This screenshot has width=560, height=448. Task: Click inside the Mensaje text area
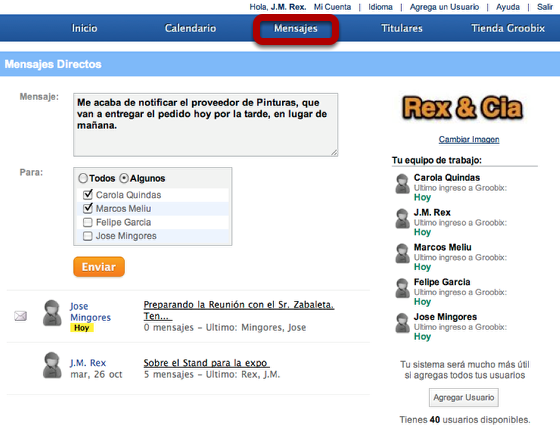(206, 125)
